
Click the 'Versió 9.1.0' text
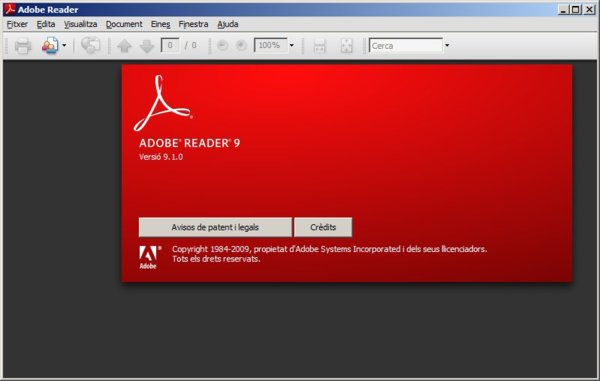click(161, 157)
